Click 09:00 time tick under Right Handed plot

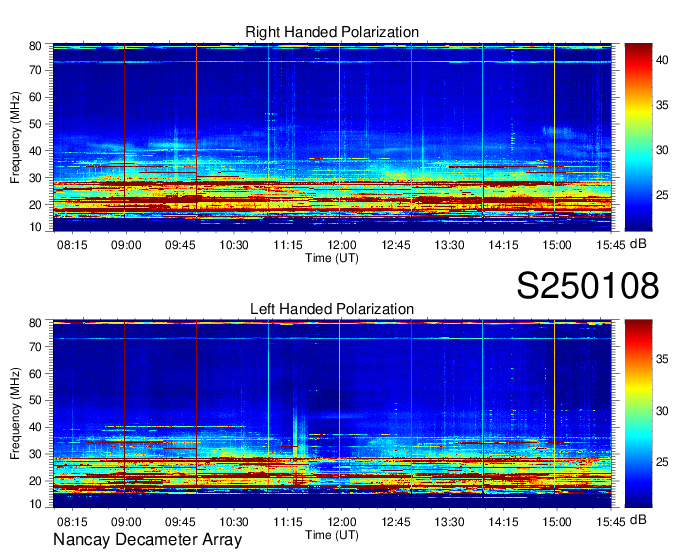[126, 245]
